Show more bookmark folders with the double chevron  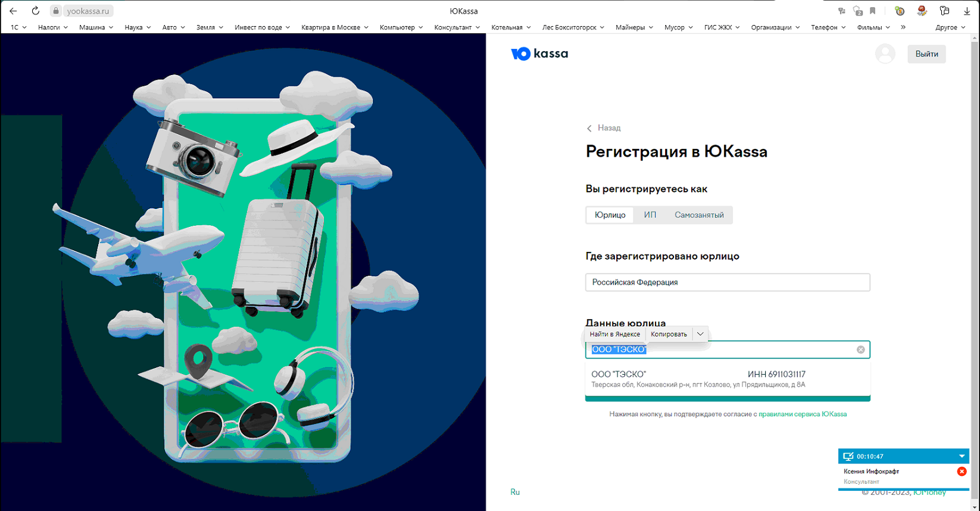(x=903, y=27)
